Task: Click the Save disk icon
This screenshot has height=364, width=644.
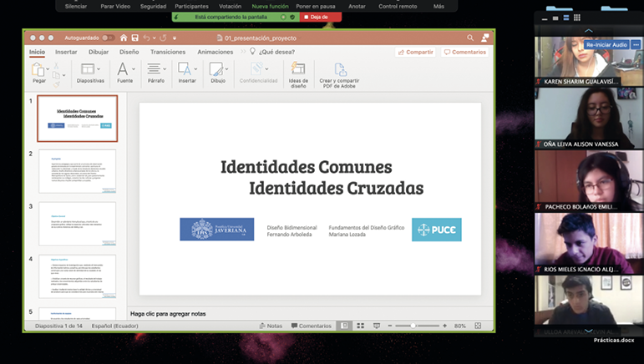Action: 134,38
